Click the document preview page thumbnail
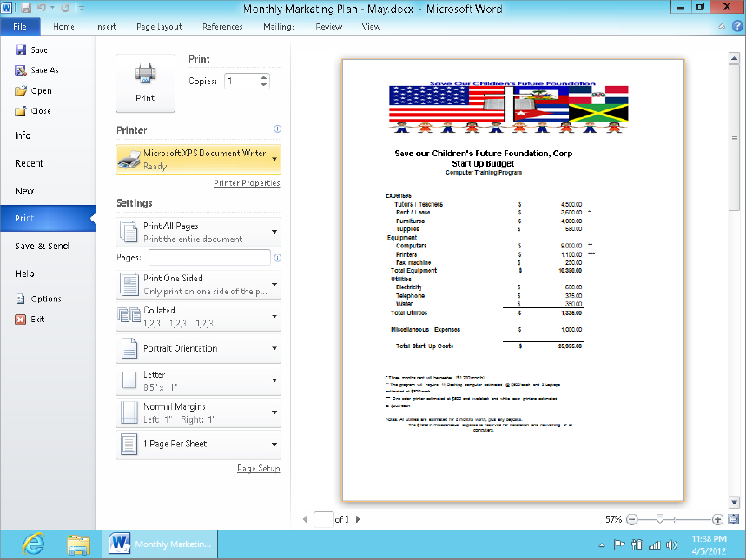746x560 pixels. [x=513, y=280]
